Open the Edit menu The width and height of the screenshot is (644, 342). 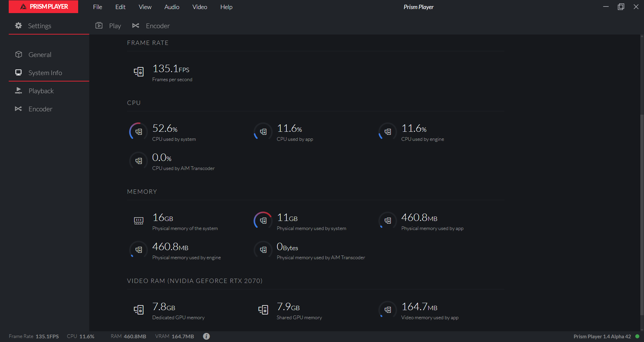point(120,7)
